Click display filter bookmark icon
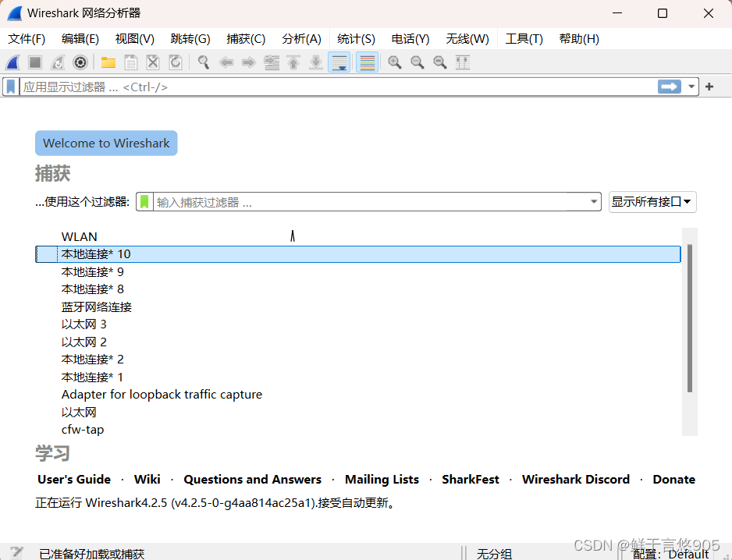The image size is (732, 560). (x=11, y=87)
